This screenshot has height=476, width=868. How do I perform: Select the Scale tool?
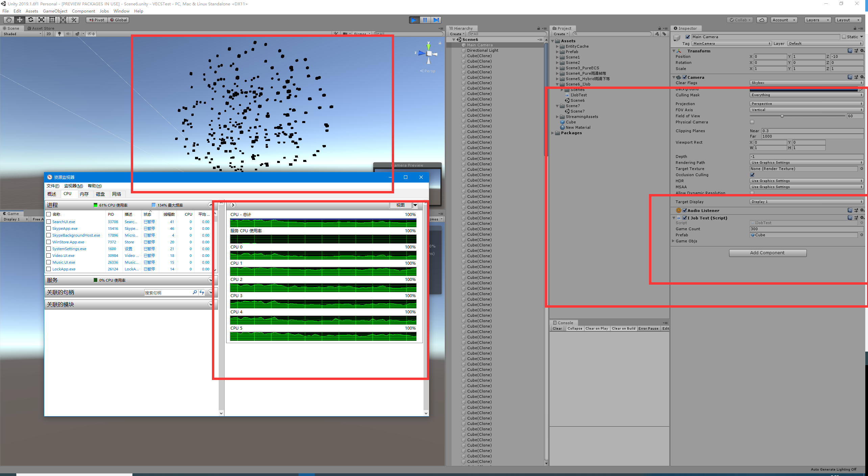tap(41, 20)
